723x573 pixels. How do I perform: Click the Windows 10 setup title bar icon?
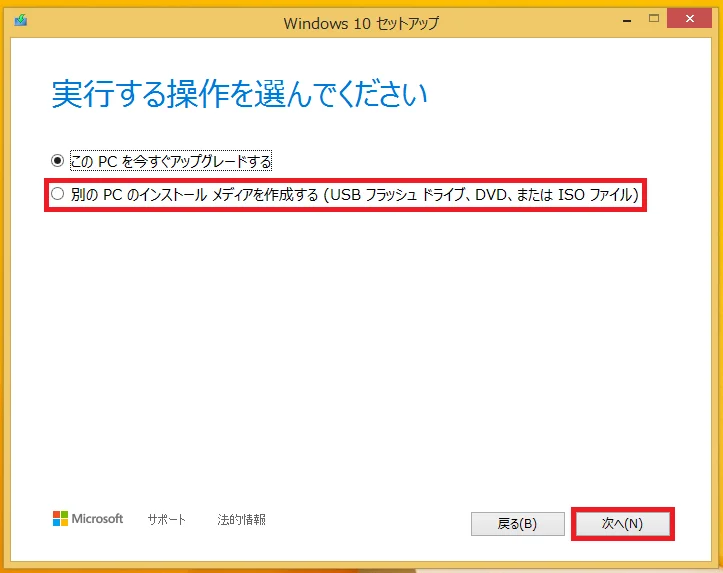(21, 20)
